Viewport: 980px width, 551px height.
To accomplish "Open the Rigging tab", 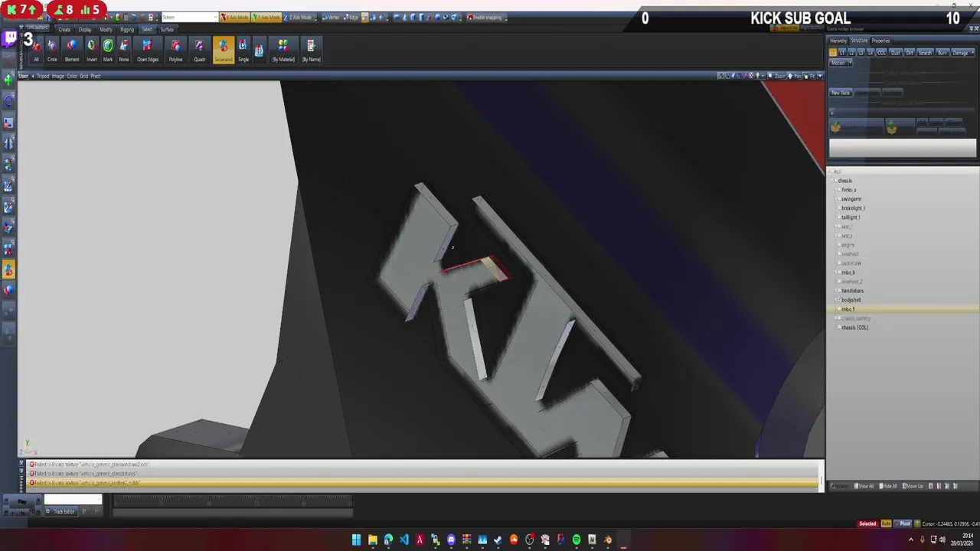I will [126, 29].
